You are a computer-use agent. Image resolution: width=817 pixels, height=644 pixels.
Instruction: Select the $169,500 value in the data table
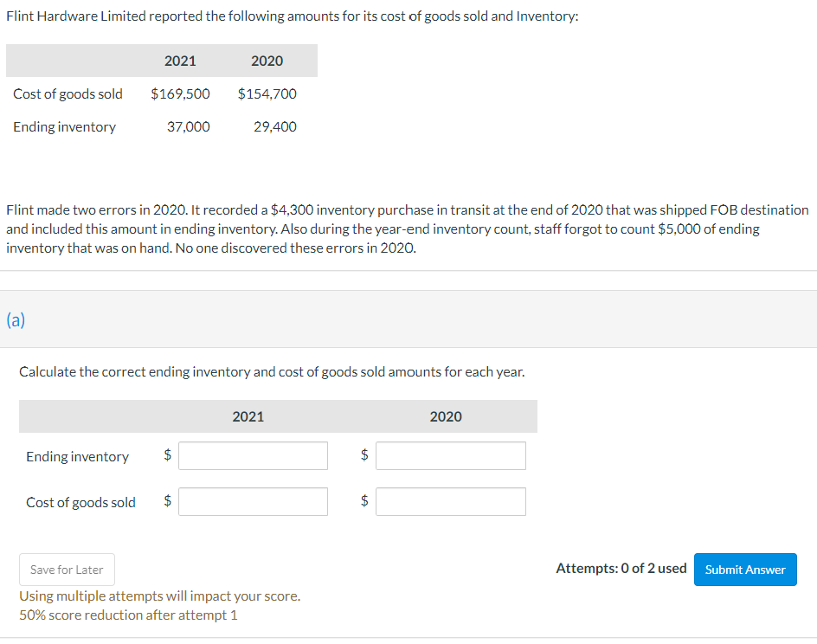click(180, 93)
